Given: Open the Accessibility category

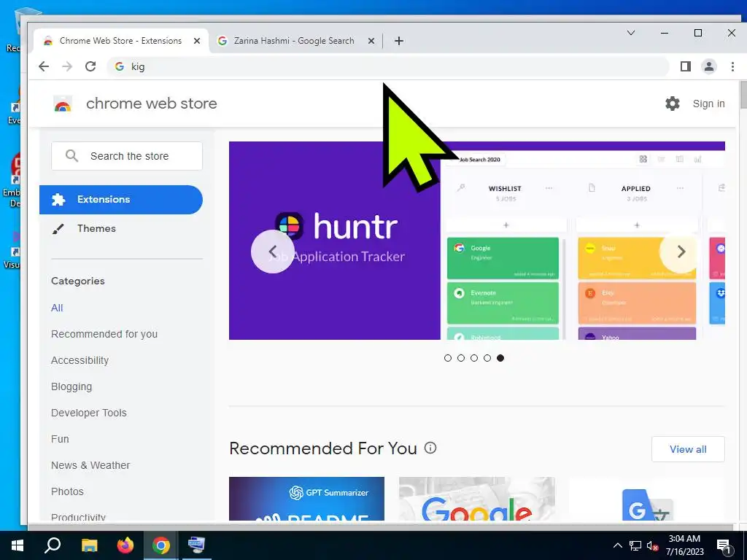Looking at the screenshot, I should [x=80, y=360].
